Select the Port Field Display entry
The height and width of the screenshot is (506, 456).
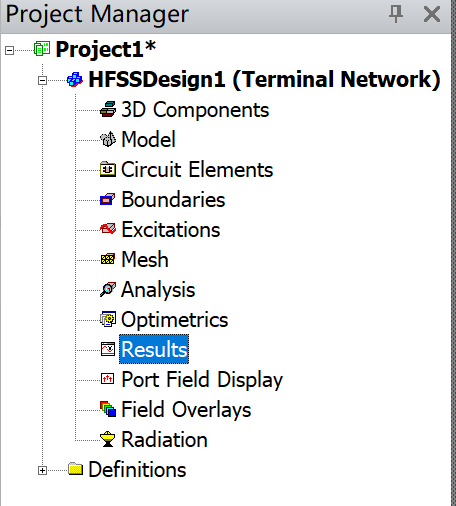pyautogui.click(x=202, y=380)
